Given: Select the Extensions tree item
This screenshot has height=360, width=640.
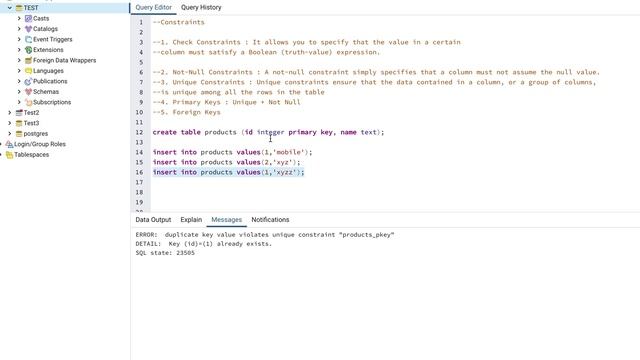Looking at the screenshot, I should 48,50.
